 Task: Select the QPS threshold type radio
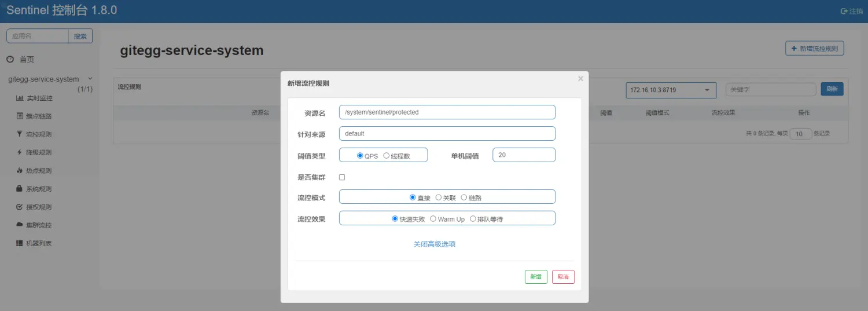pyautogui.click(x=360, y=156)
